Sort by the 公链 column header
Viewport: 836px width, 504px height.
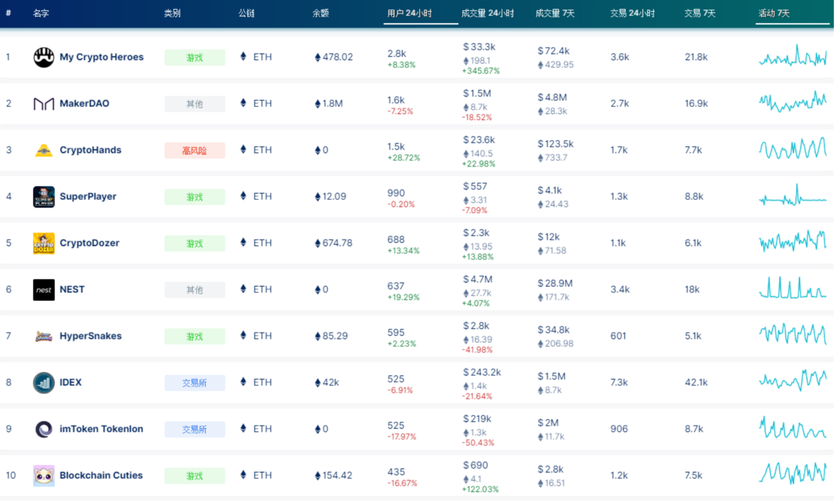247,13
